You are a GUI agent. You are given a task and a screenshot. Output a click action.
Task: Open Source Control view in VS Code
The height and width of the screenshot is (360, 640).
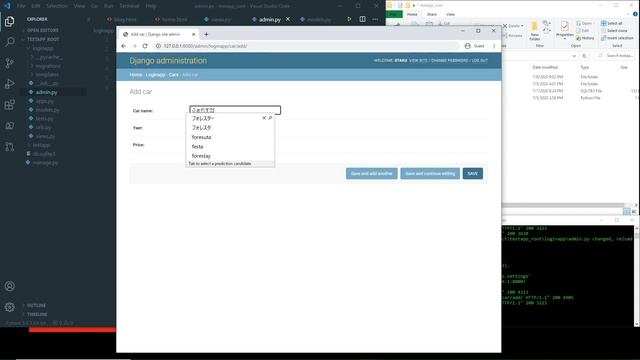click(x=9, y=63)
